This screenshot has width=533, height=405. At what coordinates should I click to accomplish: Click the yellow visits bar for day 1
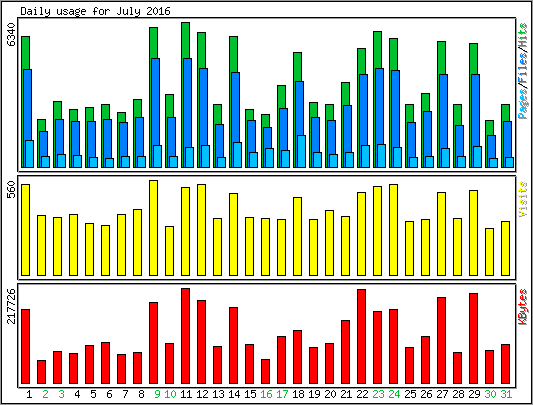pos(25,230)
